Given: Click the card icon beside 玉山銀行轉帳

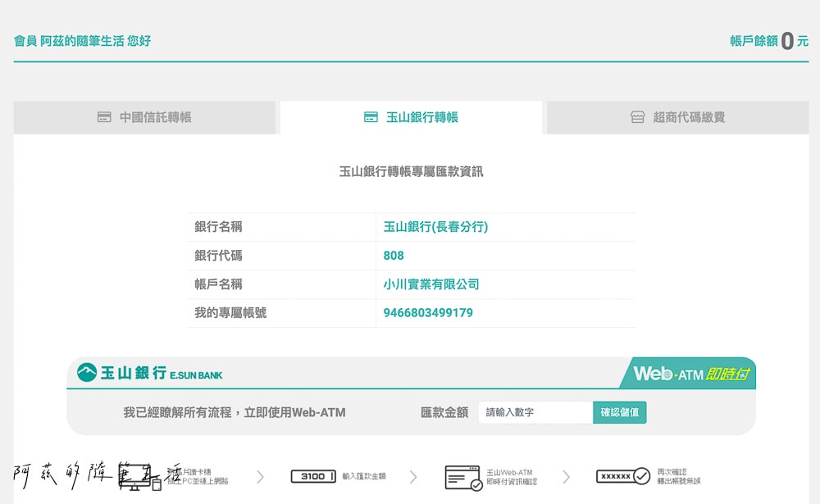Looking at the screenshot, I should pyautogui.click(x=371, y=117).
